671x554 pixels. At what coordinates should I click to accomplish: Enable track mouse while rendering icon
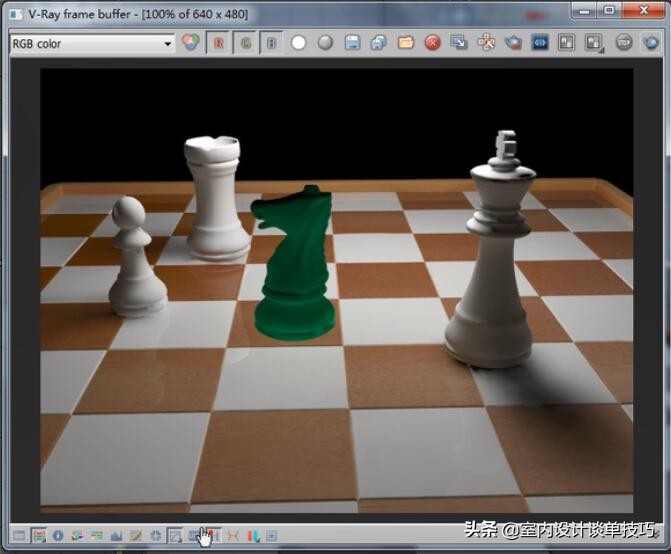point(486,43)
